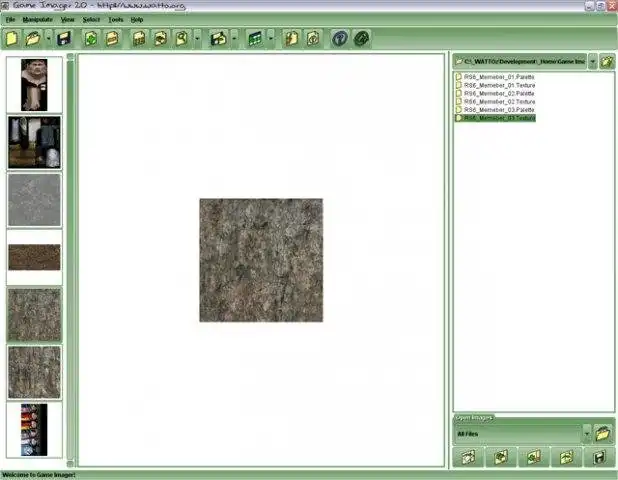The height and width of the screenshot is (480, 618).
Task: Click the All Files filter combo box
Action: coord(518,434)
